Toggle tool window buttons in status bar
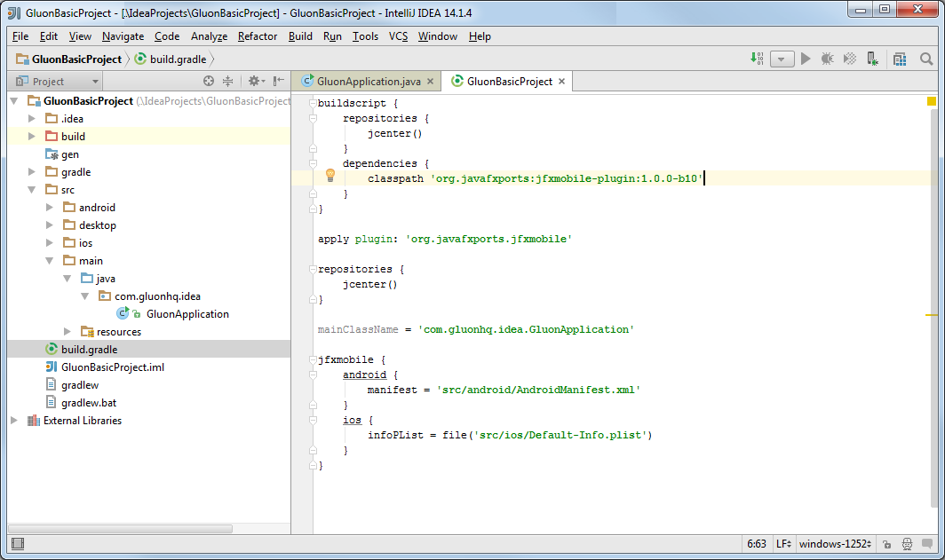Image resolution: width=945 pixels, height=560 pixels. coord(18,544)
